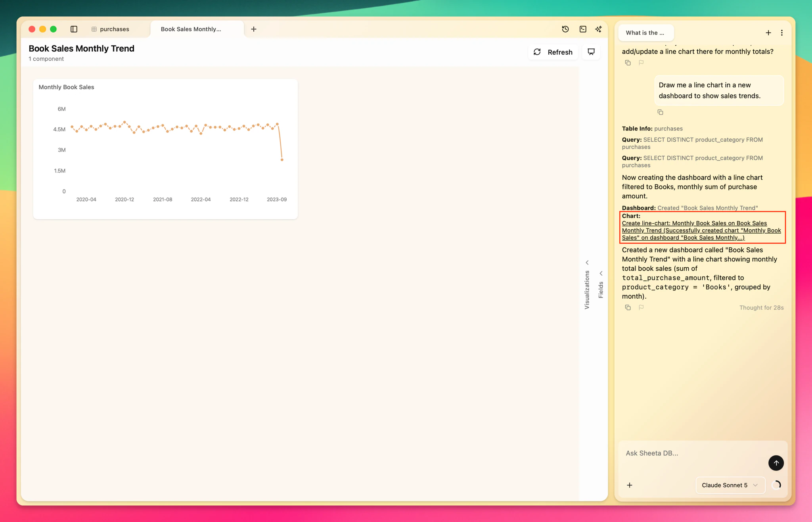The image size is (812, 522).
Task: Open the Claude Sonnet 5 model dropdown
Action: (730, 485)
